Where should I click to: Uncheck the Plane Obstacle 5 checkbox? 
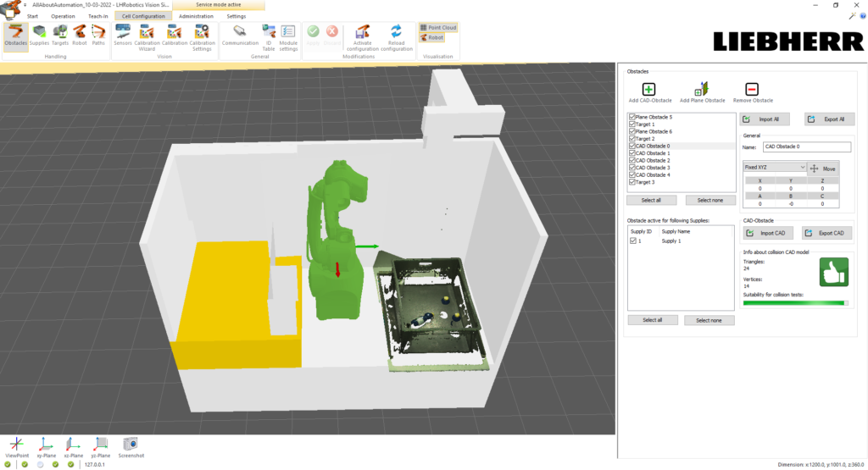pos(632,117)
